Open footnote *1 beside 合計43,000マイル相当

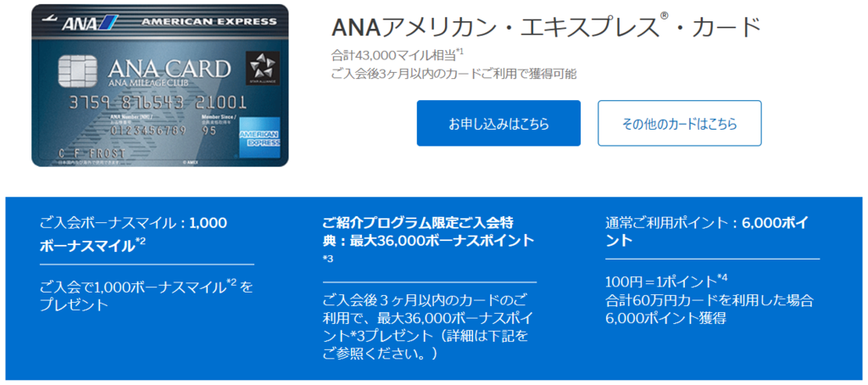coord(459,52)
